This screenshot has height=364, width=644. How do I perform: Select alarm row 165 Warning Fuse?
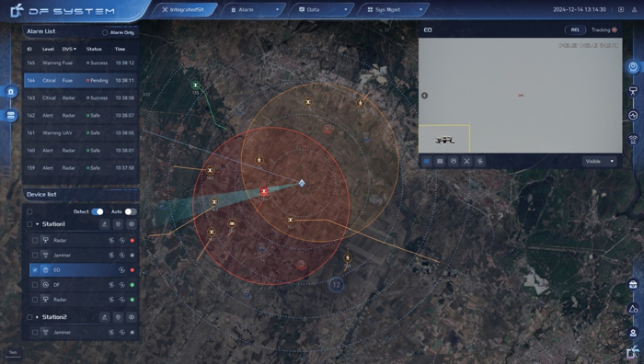coord(81,63)
